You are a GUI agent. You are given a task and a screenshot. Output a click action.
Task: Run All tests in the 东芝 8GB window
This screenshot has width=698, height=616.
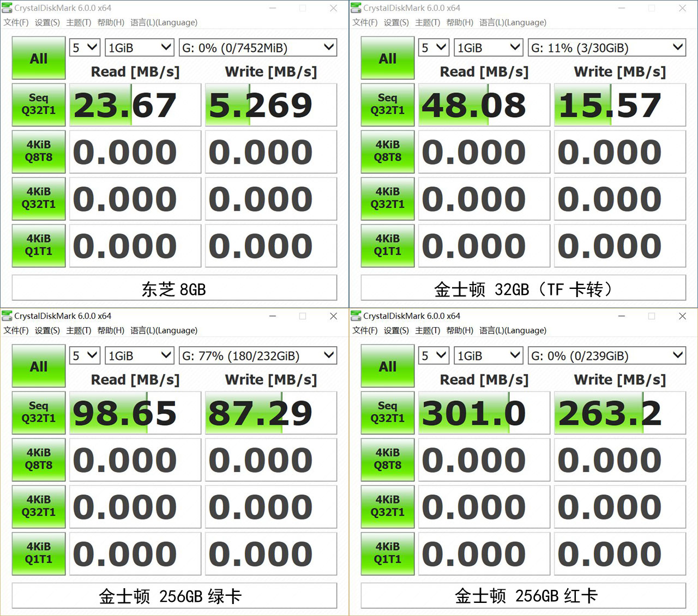point(39,58)
